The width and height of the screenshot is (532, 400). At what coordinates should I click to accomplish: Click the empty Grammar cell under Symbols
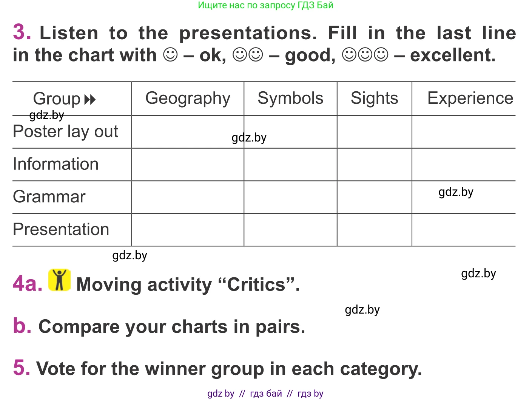coord(290,197)
